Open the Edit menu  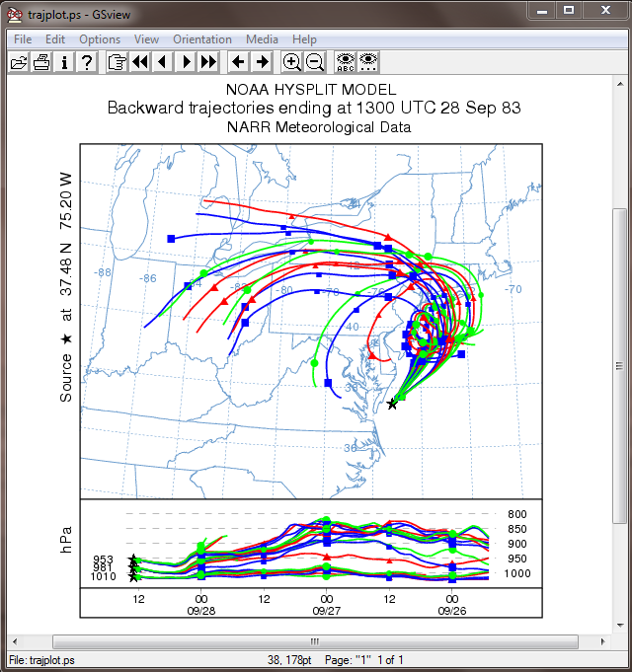coord(55,39)
